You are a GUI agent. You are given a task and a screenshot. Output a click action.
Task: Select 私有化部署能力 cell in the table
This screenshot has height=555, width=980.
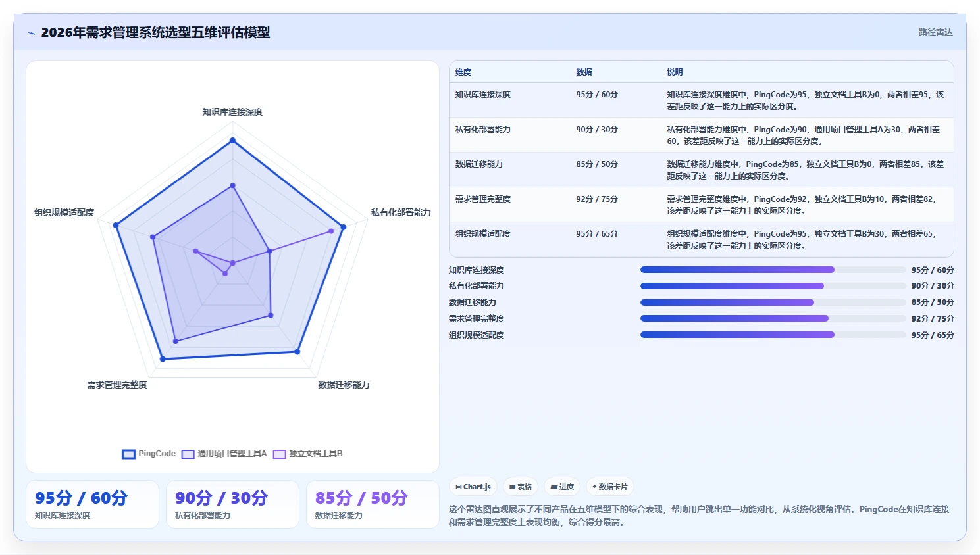coord(483,130)
